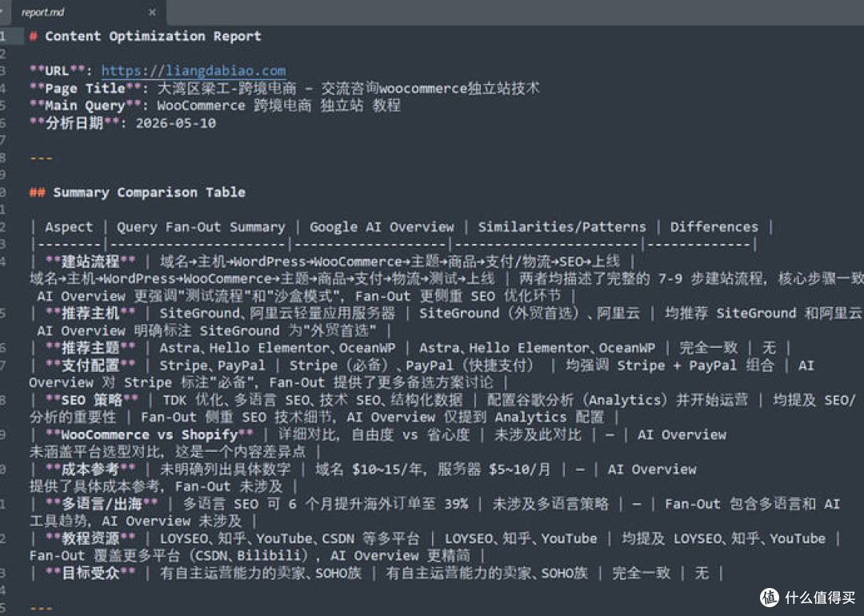Viewport: 864px width, 616px height.
Task: Click the '**支付配置**' row label
Action: [x=90, y=366]
